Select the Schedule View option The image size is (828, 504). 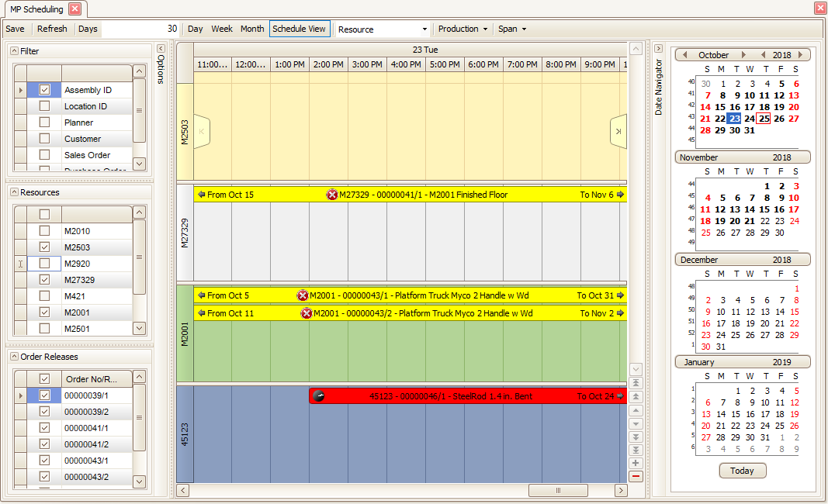(300, 29)
